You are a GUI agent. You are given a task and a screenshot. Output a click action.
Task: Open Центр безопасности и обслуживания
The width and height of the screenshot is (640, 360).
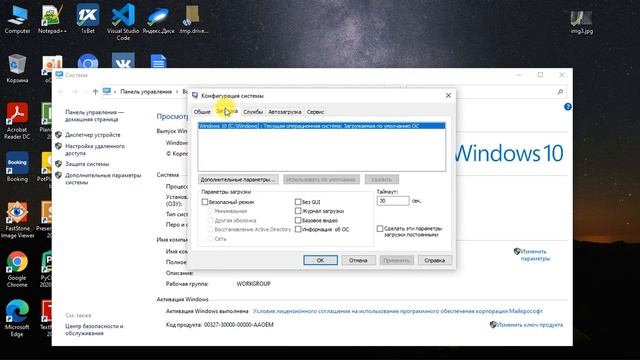[x=94, y=330]
